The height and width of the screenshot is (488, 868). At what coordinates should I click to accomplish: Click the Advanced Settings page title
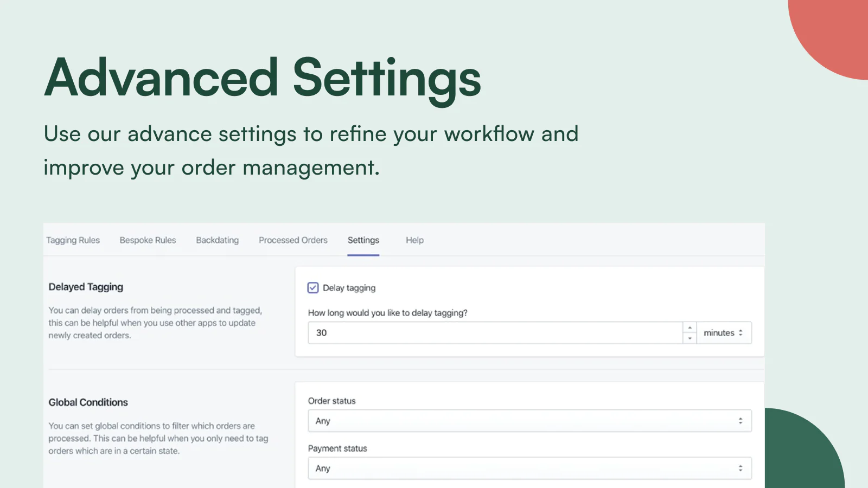[262, 79]
